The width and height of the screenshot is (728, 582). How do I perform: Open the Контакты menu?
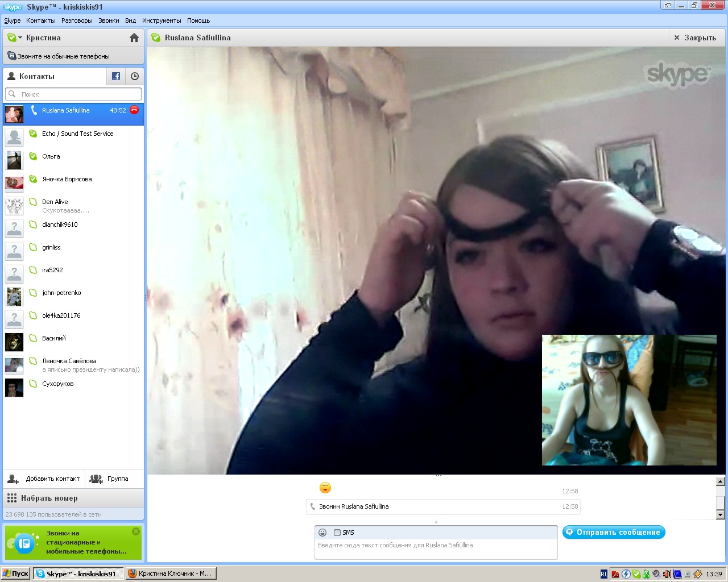(41, 20)
